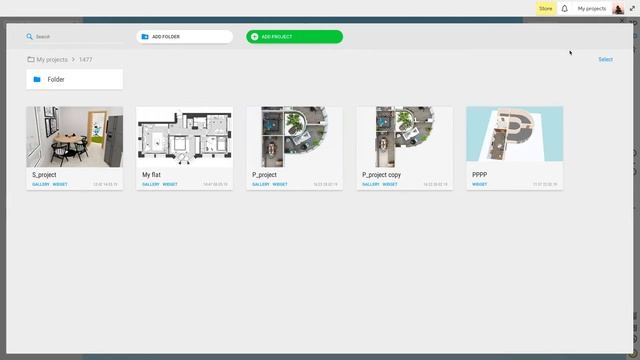The image size is (640, 360).
Task: Click Gallery link under S_project
Action: pos(40,184)
